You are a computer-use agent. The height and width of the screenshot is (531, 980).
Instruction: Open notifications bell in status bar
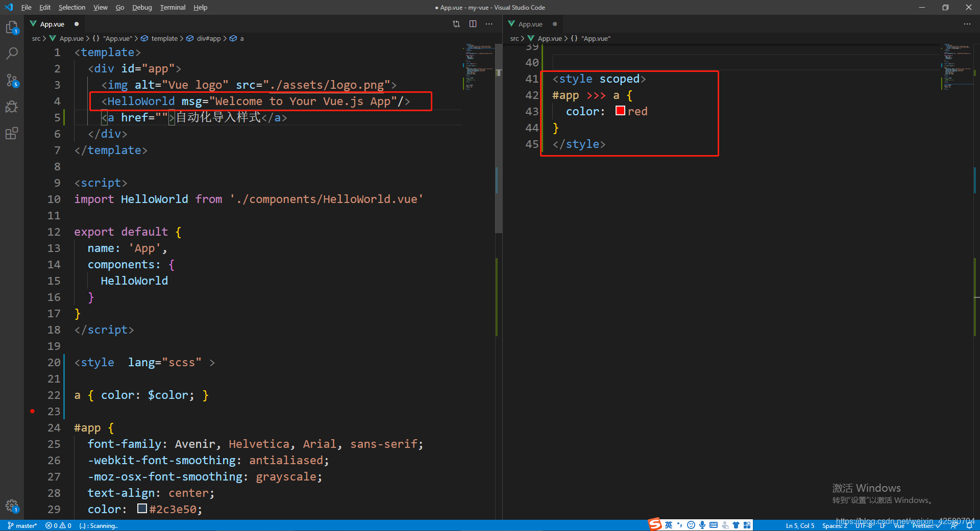coord(969,526)
